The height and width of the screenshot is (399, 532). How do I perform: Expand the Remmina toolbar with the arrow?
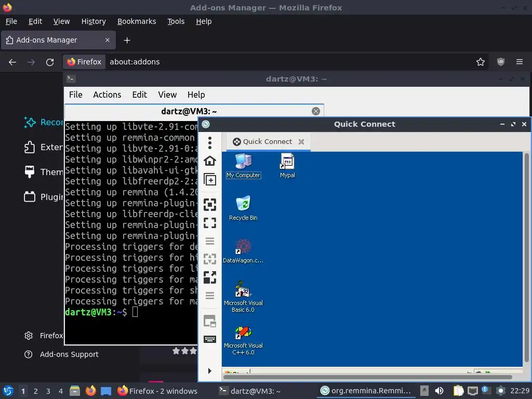point(210,371)
